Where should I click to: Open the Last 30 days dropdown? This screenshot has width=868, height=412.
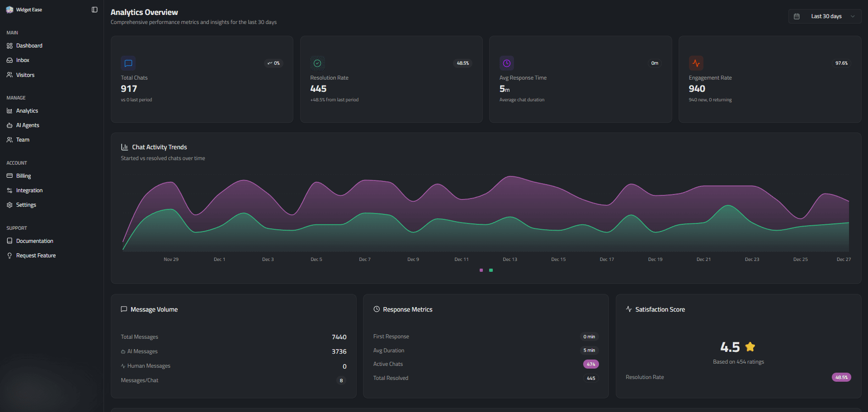[x=826, y=16]
